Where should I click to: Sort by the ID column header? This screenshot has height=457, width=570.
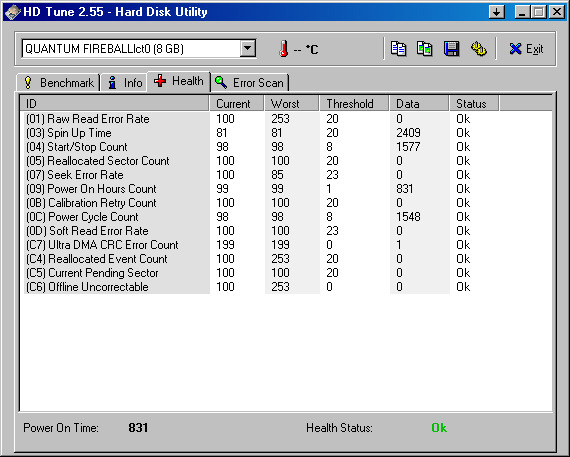[x=115, y=104]
